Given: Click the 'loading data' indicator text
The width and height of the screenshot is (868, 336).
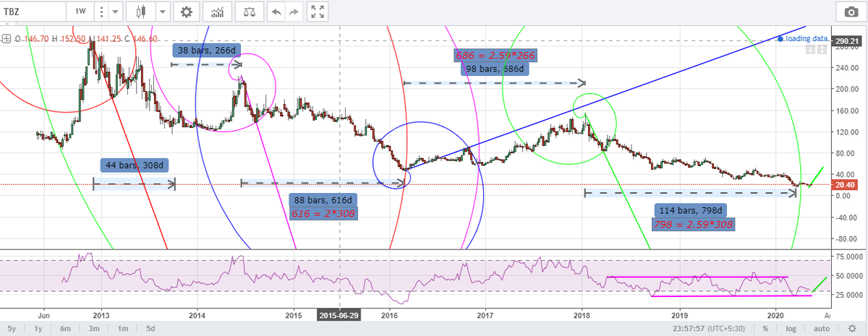Looking at the screenshot, I should click(806, 38).
